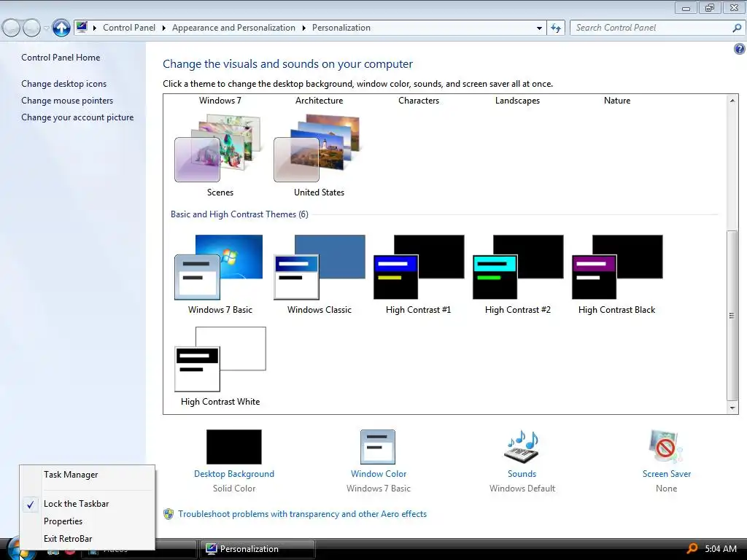Click the theme list scrollbar thumb
Viewport: 747px width, 560px height.
[x=732, y=315]
